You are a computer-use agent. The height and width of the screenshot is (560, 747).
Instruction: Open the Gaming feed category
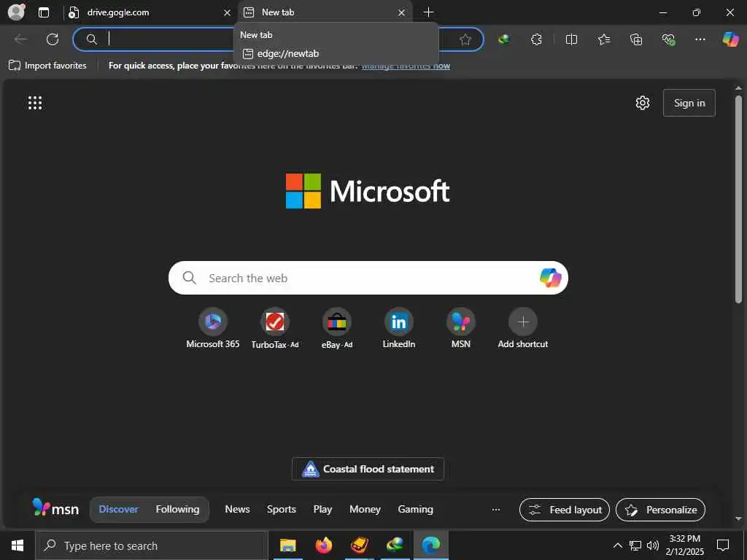point(415,509)
